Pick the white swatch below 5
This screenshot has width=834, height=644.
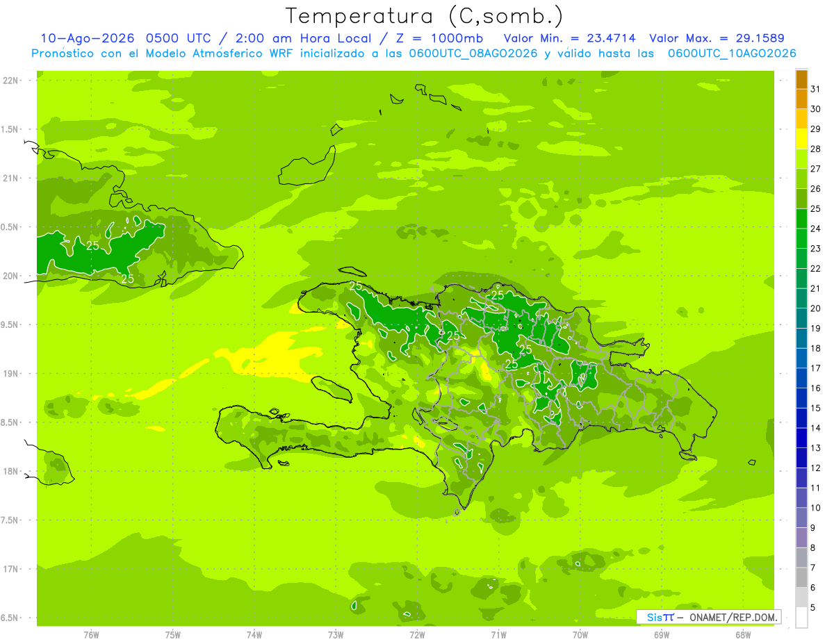(x=802, y=618)
